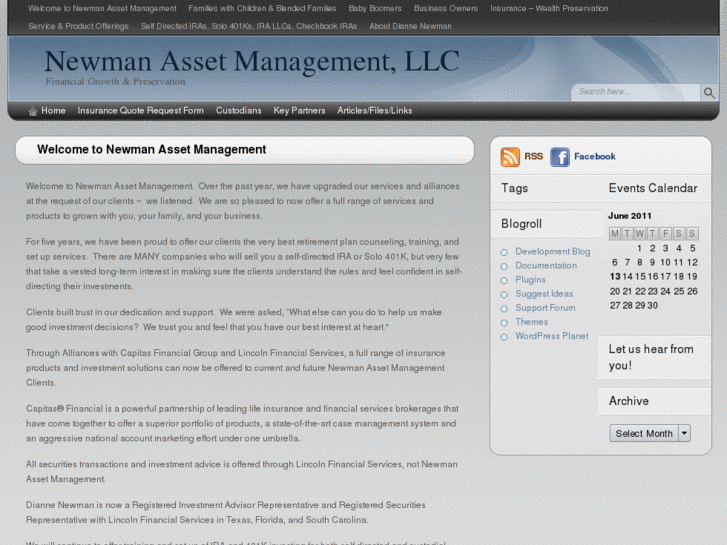This screenshot has width=727, height=545.
Task: Click the June 2011 calendar caption
Action: click(630, 216)
